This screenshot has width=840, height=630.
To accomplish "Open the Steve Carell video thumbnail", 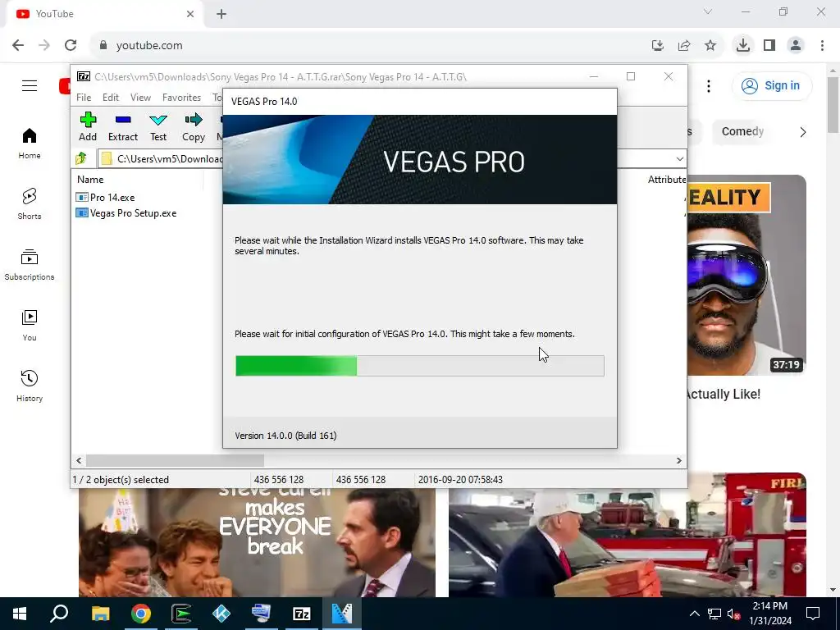I will click(257, 541).
